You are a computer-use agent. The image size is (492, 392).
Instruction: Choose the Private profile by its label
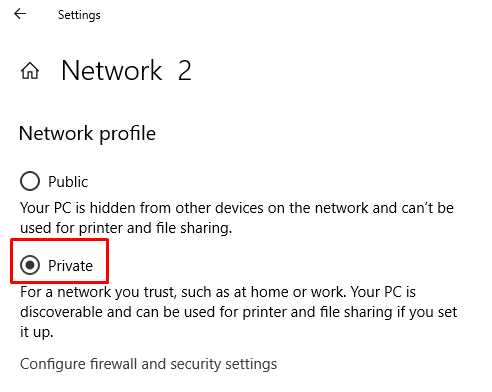[x=70, y=266]
